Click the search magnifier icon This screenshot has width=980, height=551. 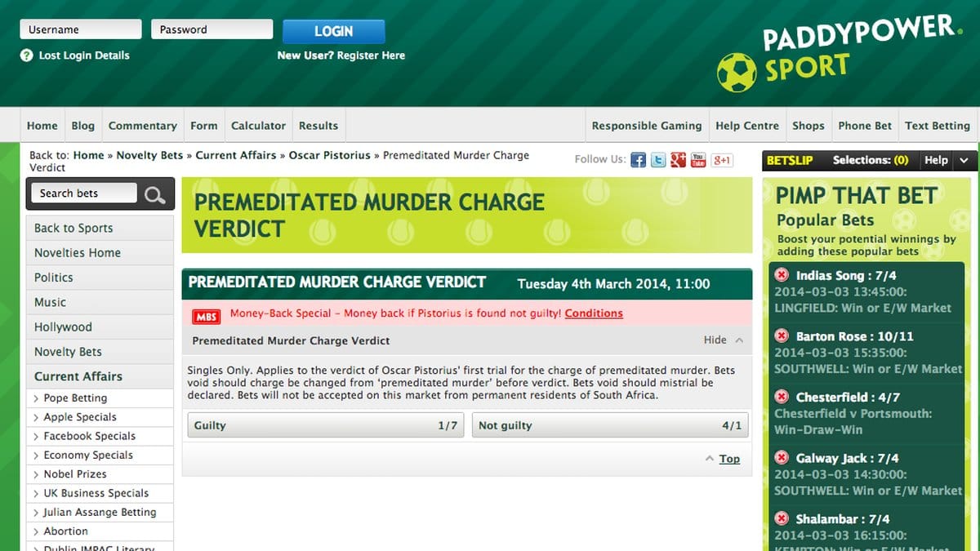(154, 194)
